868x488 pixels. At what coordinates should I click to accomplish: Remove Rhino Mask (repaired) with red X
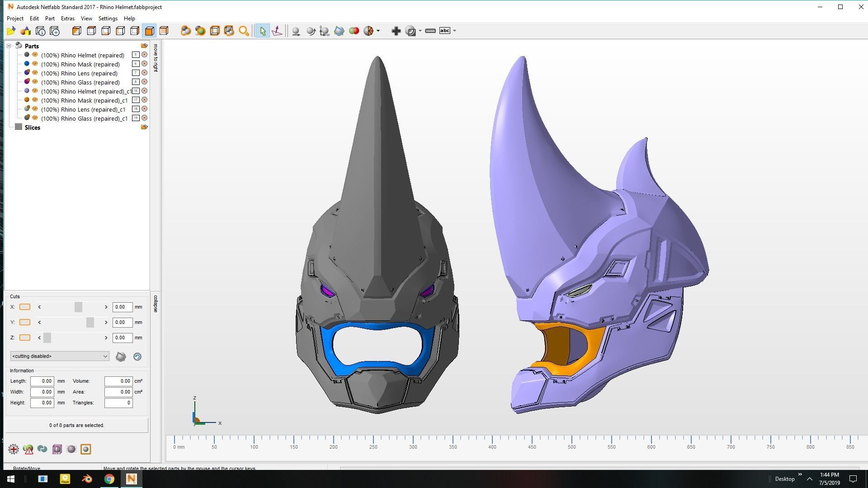[x=145, y=64]
